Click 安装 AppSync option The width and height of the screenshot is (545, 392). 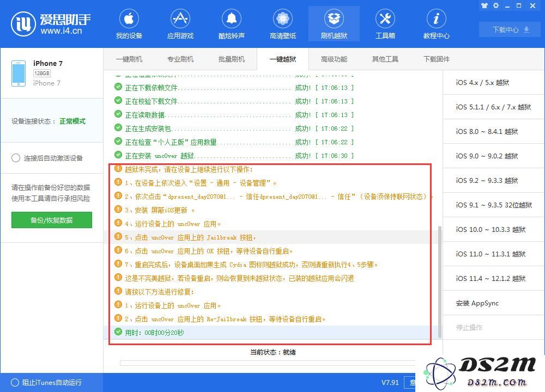494,303
